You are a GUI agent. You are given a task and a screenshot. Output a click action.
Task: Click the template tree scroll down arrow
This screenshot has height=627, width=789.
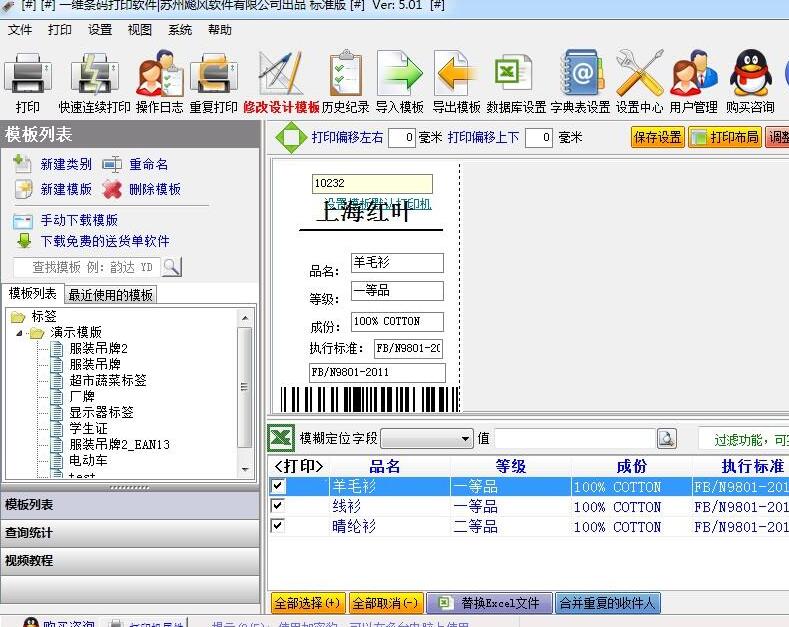pyautogui.click(x=245, y=468)
